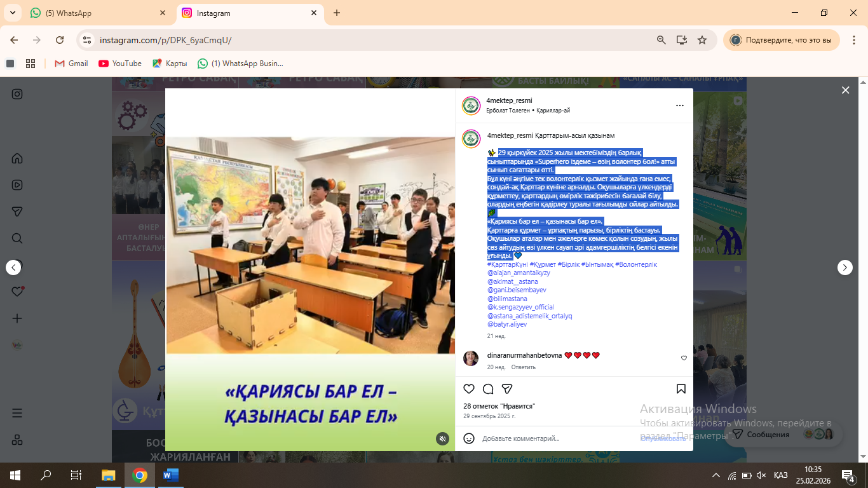Click the Create plus icon in sidebar
The image size is (868, 488).
pyautogui.click(x=17, y=318)
